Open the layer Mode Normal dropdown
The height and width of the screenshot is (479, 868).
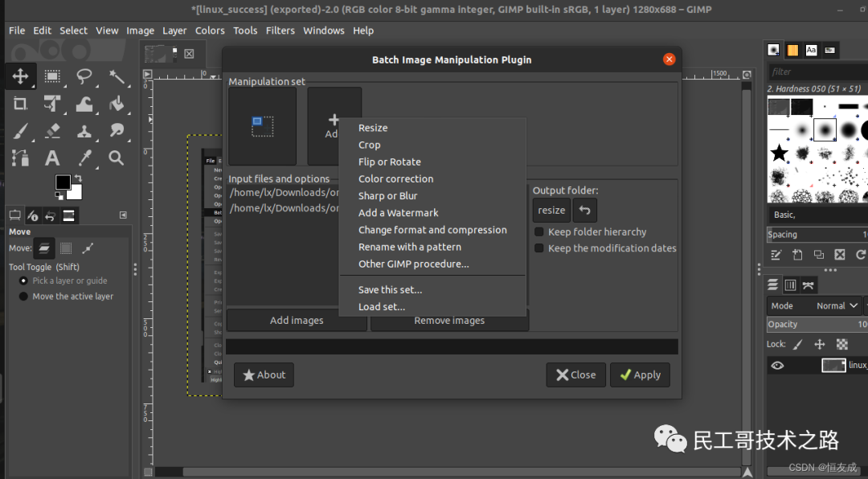[x=813, y=305]
